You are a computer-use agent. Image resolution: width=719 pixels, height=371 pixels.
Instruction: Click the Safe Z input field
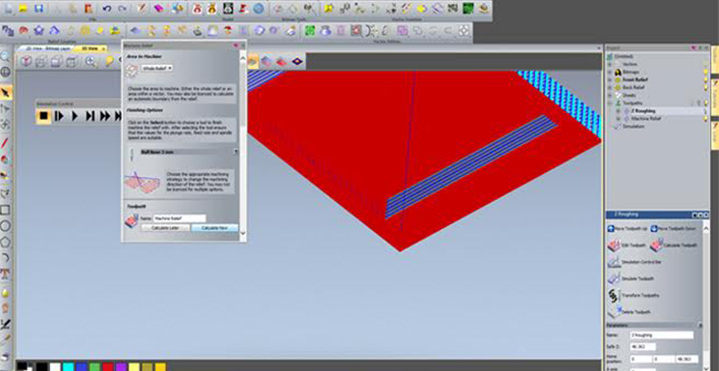(642, 347)
